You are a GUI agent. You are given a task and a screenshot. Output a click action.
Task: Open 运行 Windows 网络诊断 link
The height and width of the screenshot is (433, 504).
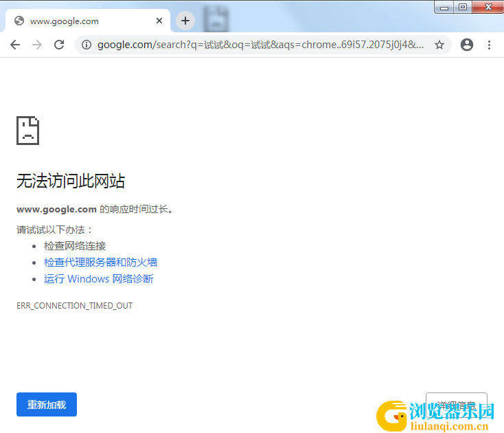tap(99, 278)
